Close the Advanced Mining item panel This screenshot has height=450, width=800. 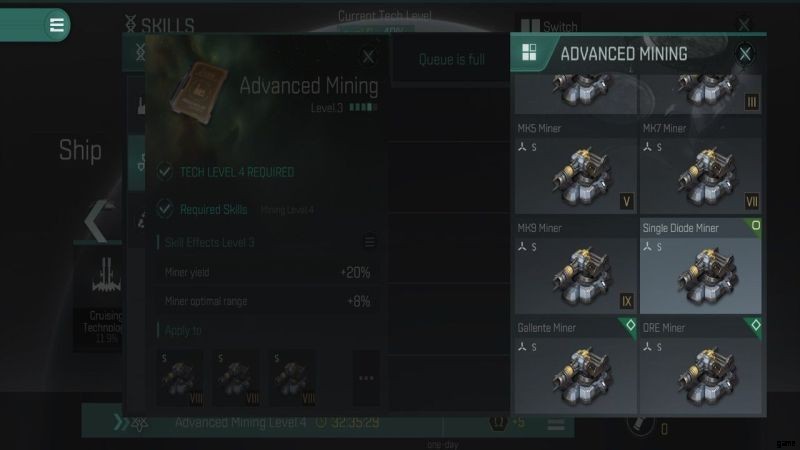click(x=745, y=54)
